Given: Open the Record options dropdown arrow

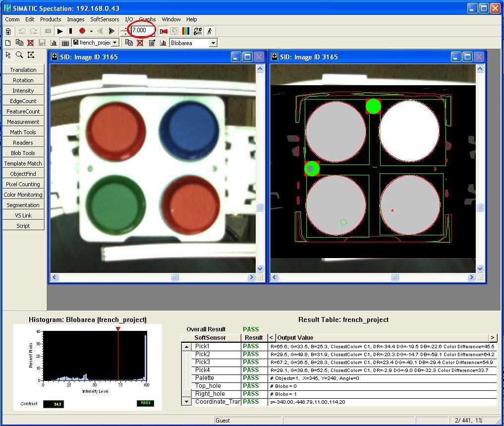Looking at the screenshot, I should point(91,32).
